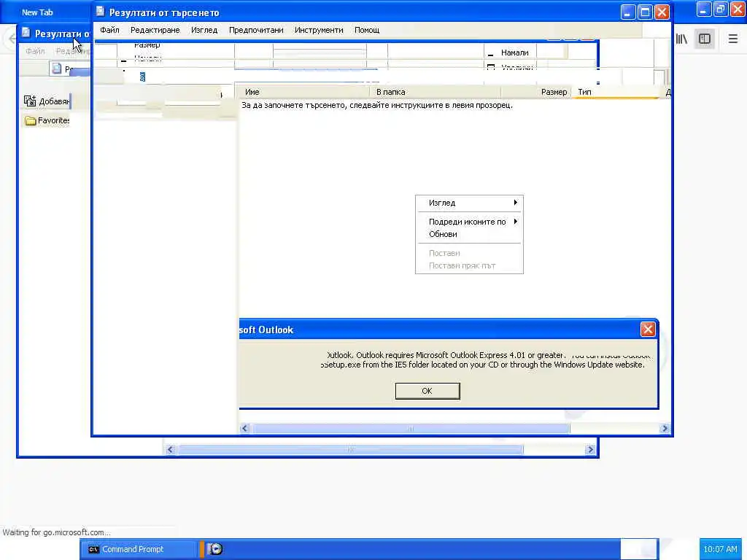Open the Favorites folder in back window
The image size is (747, 560).
tap(47, 120)
